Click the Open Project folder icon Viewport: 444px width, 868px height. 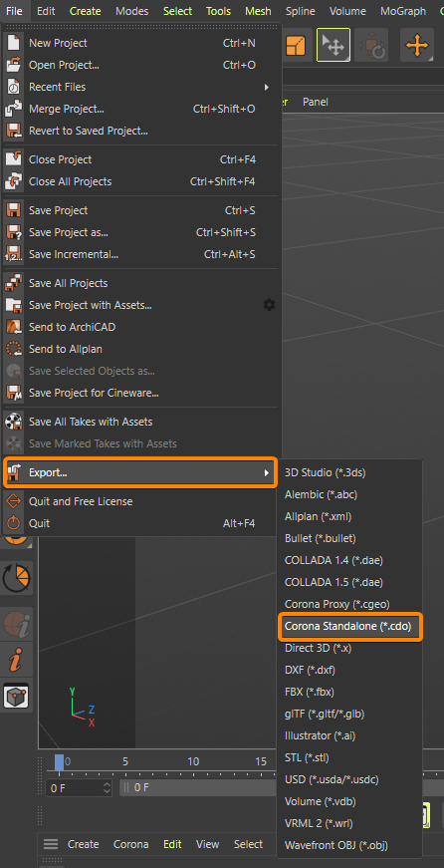coord(13,65)
